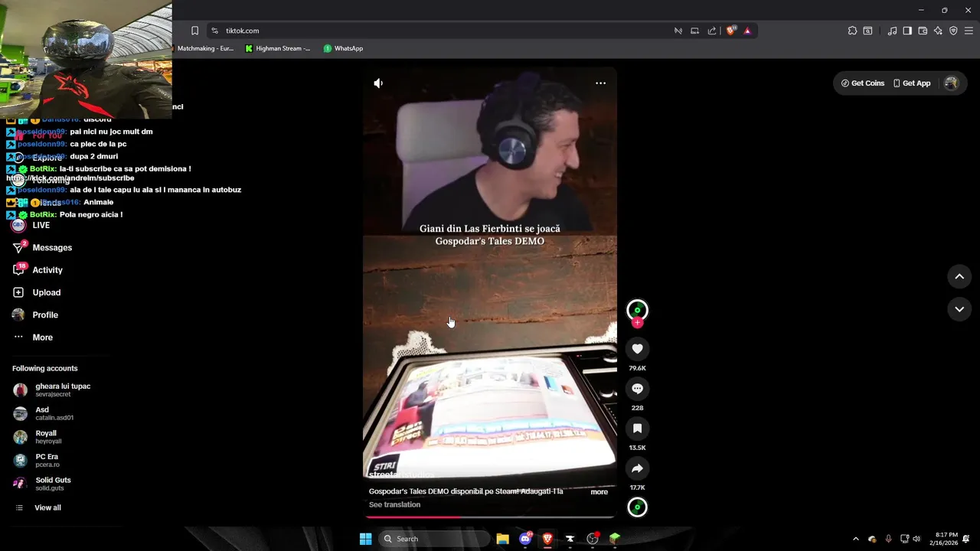Open File Explorer from the taskbar
The width and height of the screenshot is (980, 551).
coord(502,539)
